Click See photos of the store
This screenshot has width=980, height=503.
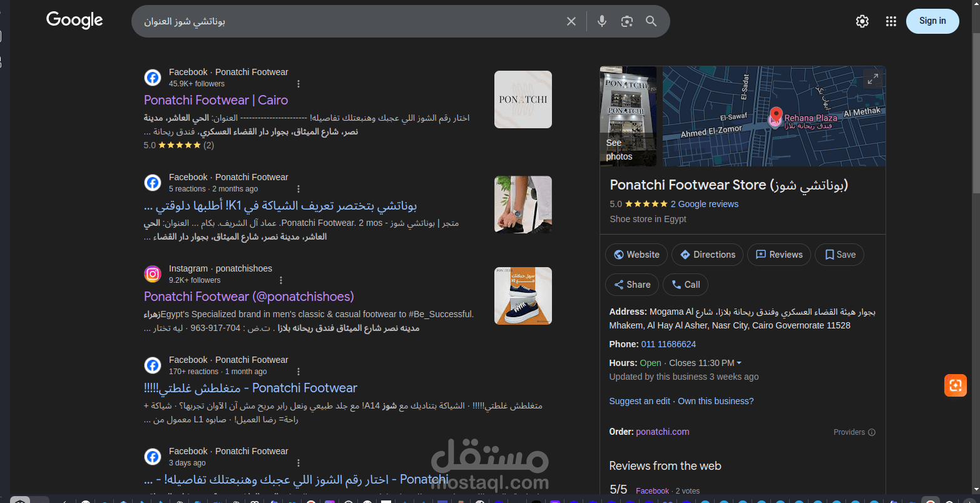point(628,116)
